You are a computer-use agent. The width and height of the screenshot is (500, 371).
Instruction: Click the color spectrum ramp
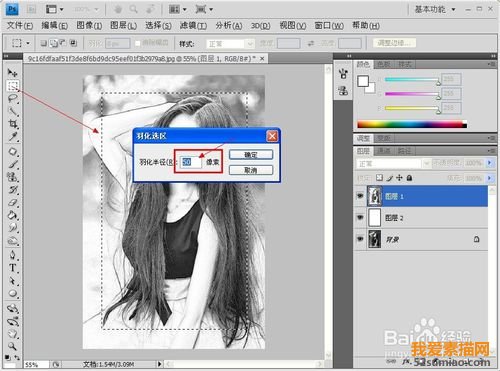(412, 125)
